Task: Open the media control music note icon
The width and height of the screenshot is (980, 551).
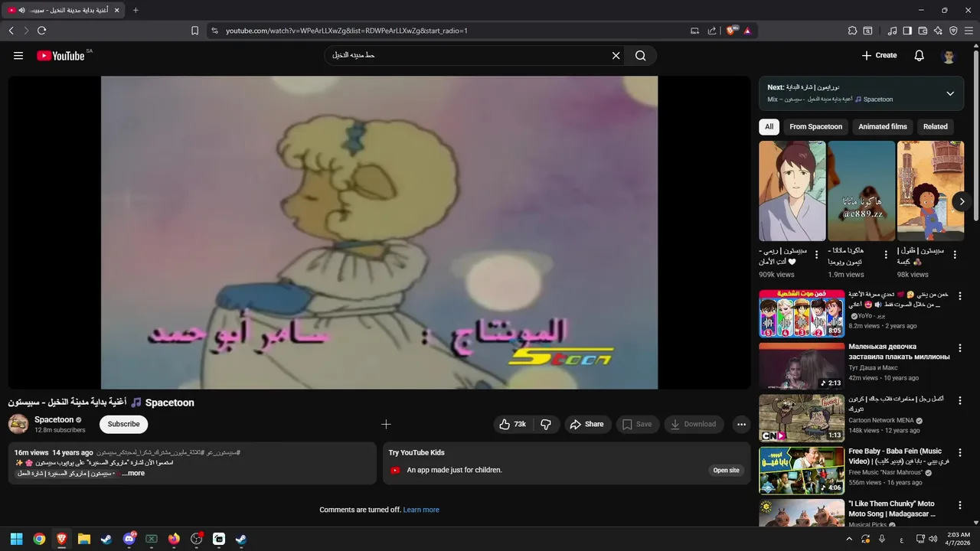Action: (x=892, y=31)
